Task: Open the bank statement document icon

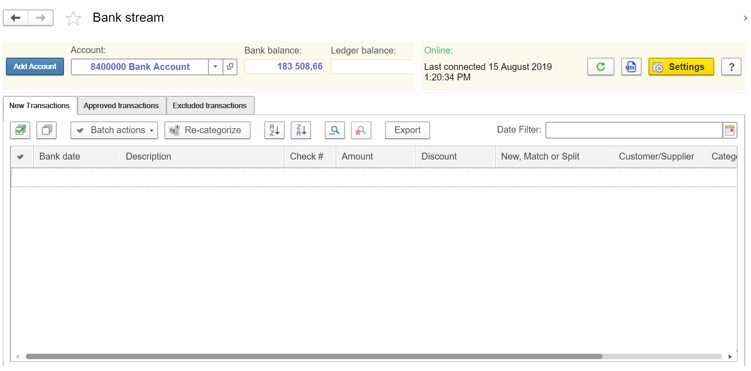Action: click(631, 67)
